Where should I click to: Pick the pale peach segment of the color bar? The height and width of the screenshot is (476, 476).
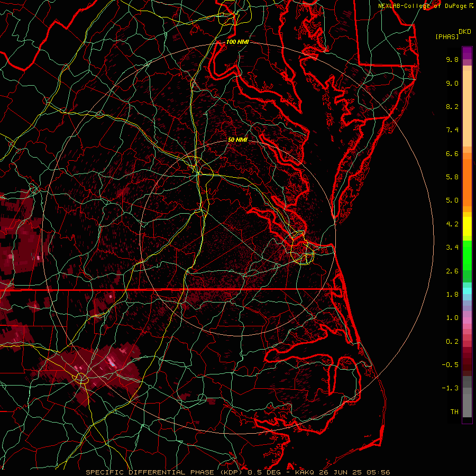(x=467, y=108)
